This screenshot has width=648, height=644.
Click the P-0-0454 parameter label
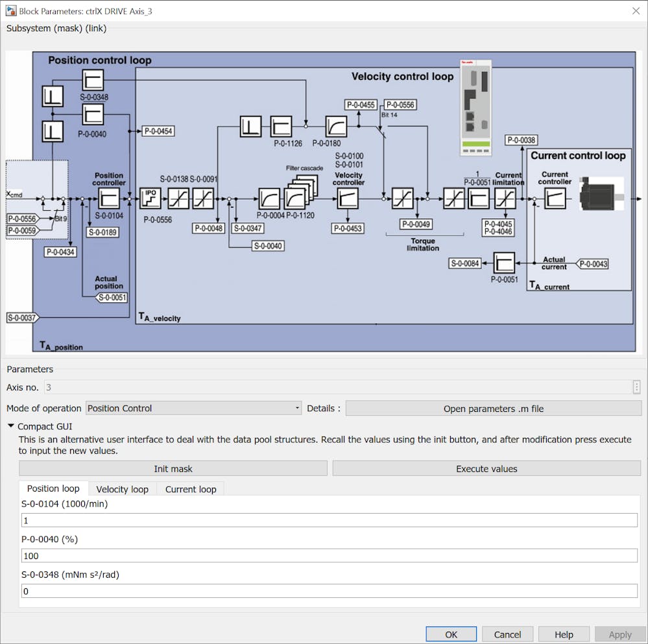(158, 132)
